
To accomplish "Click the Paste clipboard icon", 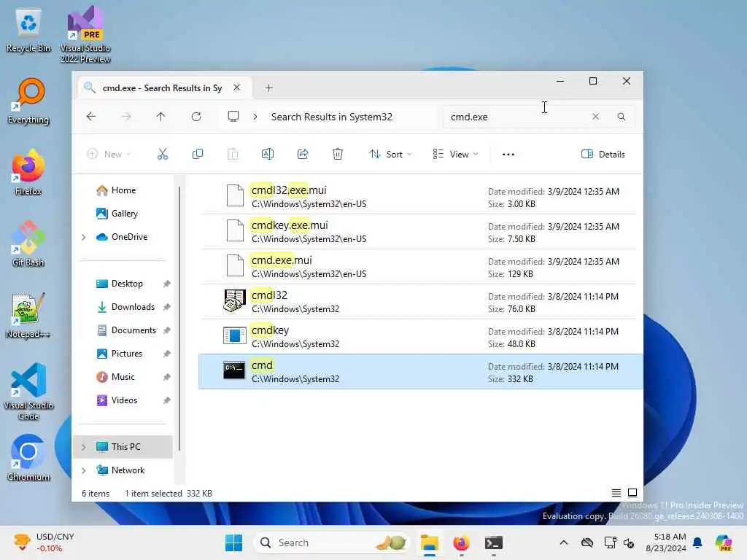I will click(x=233, y=154).
